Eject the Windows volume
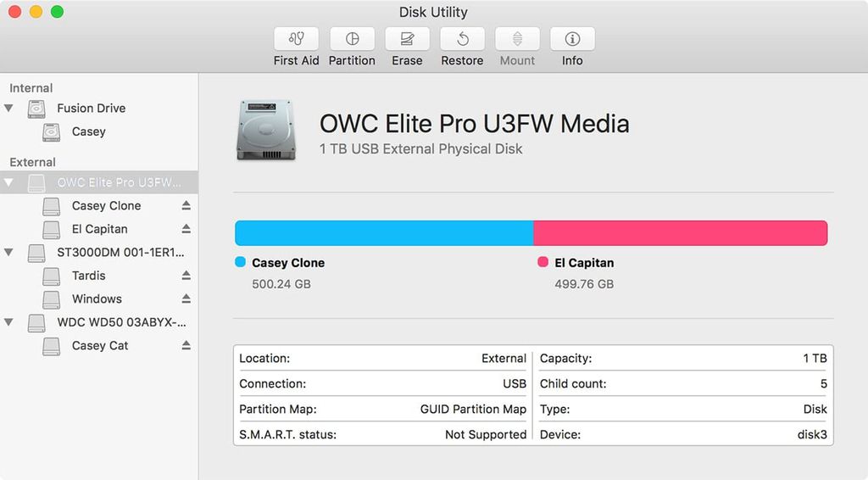Image resolution: width=868 pixels, height=480 pixels. click(186, 299)
